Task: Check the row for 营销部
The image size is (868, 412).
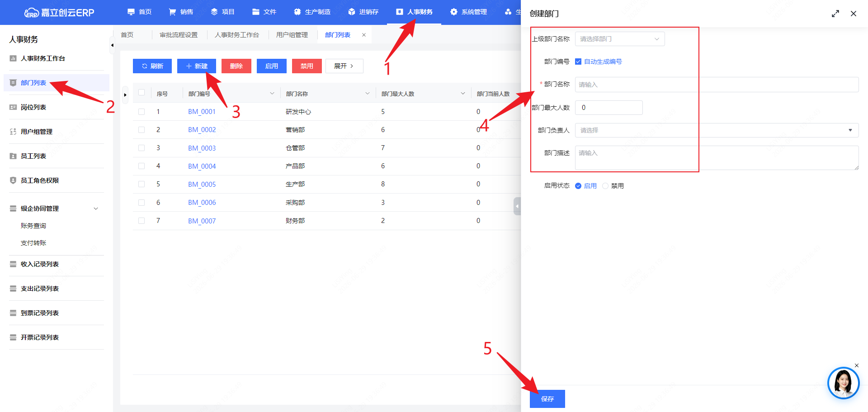Action: click(142, 130)
